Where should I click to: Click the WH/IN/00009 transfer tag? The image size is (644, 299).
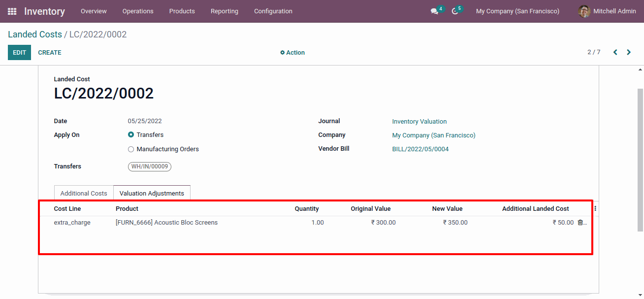pyautogui.click(x=150, y=166)
